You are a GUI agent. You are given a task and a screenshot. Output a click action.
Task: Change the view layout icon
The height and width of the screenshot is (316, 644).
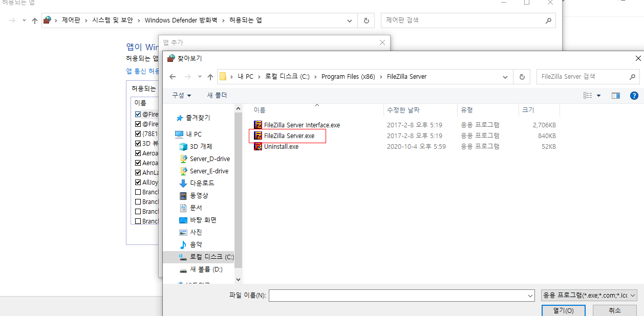click(588, 96)
